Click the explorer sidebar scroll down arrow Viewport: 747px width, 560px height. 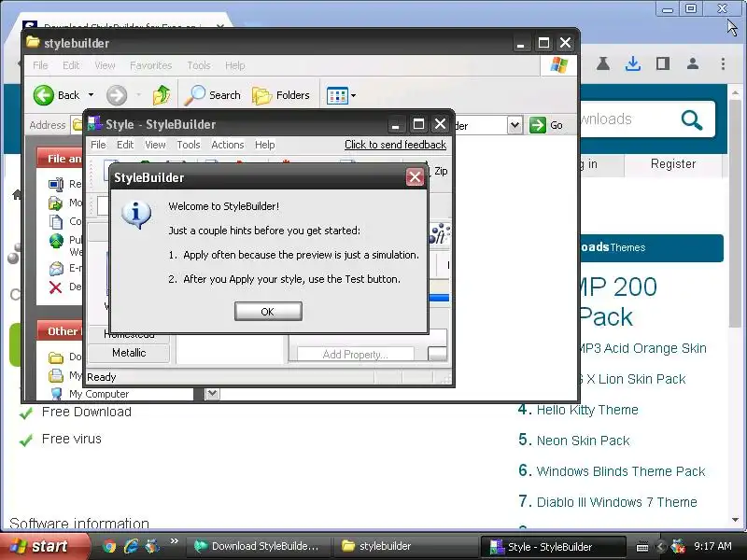(213, 394)
